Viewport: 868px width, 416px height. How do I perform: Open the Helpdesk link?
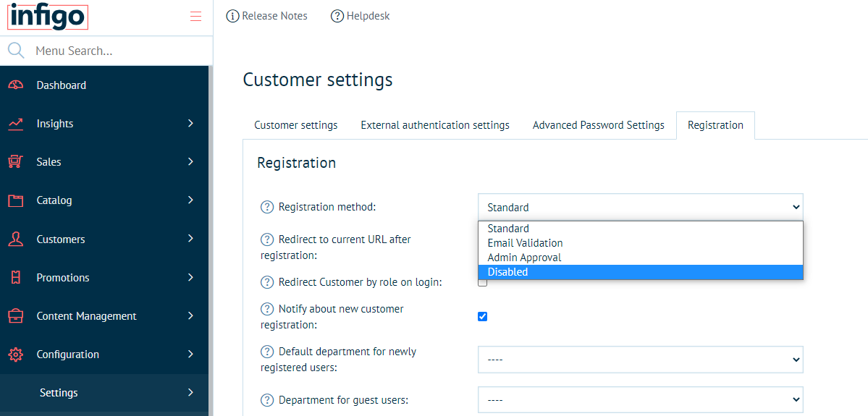click(x=361, y=16)
